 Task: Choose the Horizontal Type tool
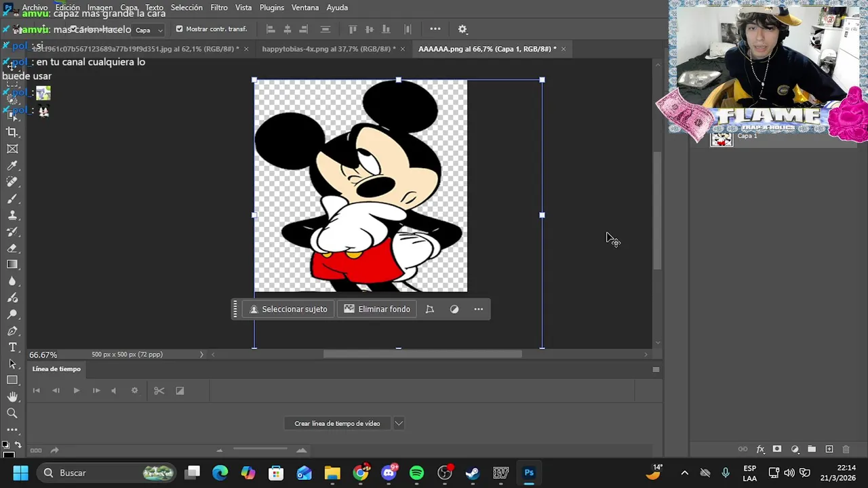pyautogui.click(x=12, y=347)
